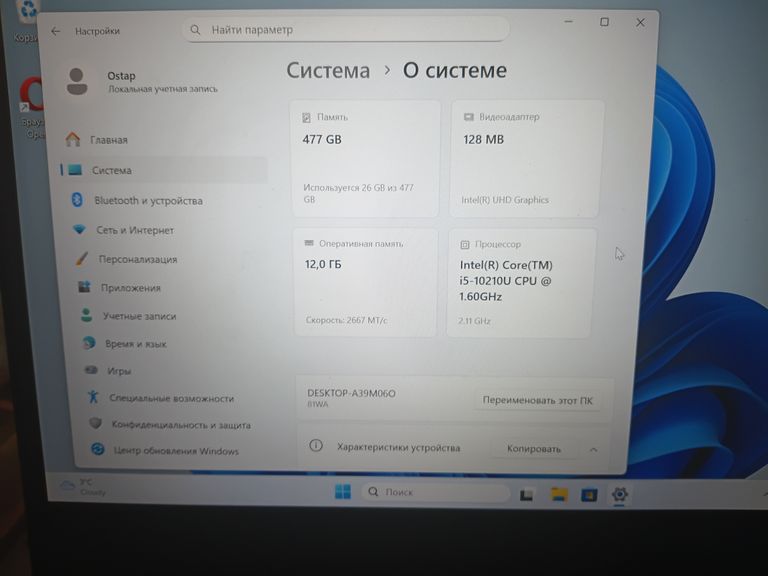This screenshot has width=768, height=576.
Task: Click the 12,0 ГБ RAM value
Action: pos(323,264)
